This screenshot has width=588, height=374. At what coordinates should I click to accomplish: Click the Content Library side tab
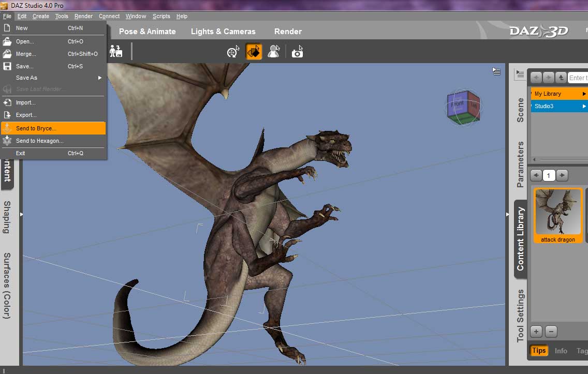point(521,239)
